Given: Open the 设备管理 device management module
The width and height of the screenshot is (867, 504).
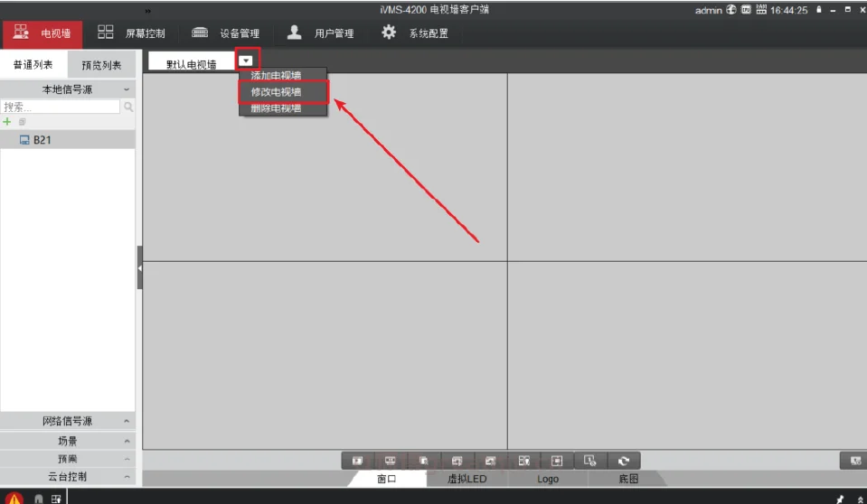Looking at the screenshot, I should click(226, 33).
